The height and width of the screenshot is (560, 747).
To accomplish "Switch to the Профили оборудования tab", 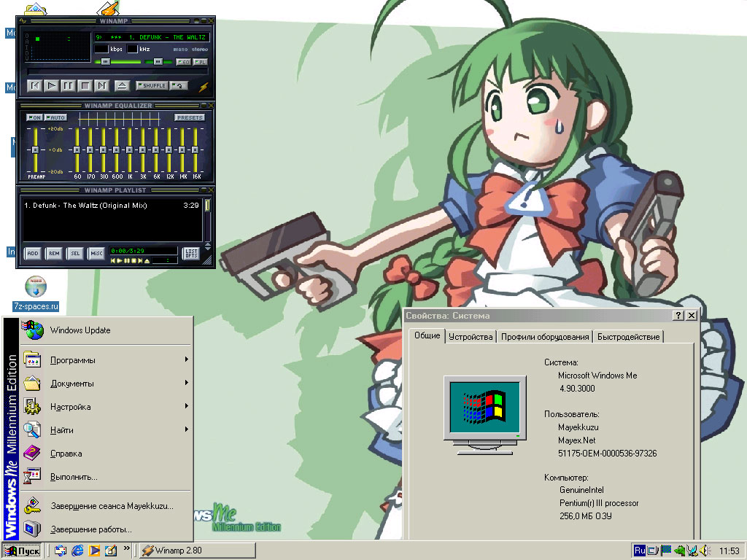I will pyautogui.click(x=545, y=337).
